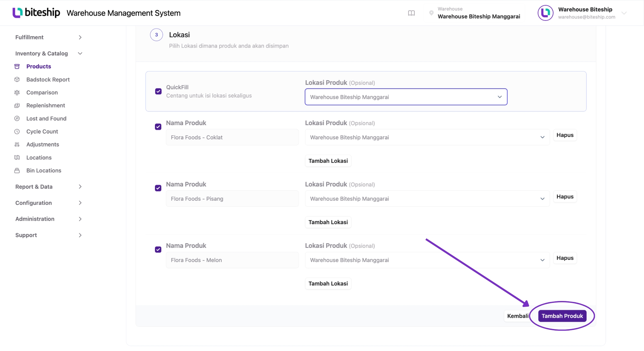The width and height of the screenshot is (644, 351).
Task: Click the Replenishment icon in sidebar
Action: (x=17, y=105)
